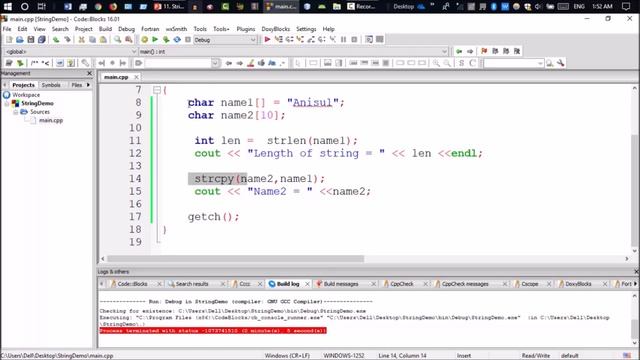The height and width of the screenshot is (360, 640).
Task: Click the Undo toolbar icon
Action: [x=56, y=40]
